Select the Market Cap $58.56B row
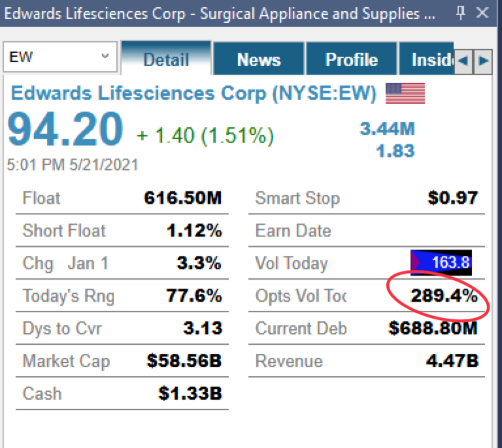 122,361
